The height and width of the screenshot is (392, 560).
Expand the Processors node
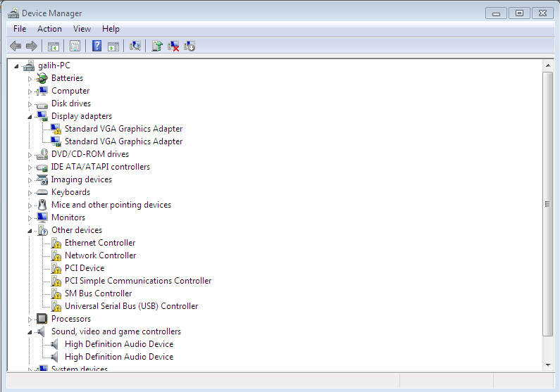pos(30,320)
